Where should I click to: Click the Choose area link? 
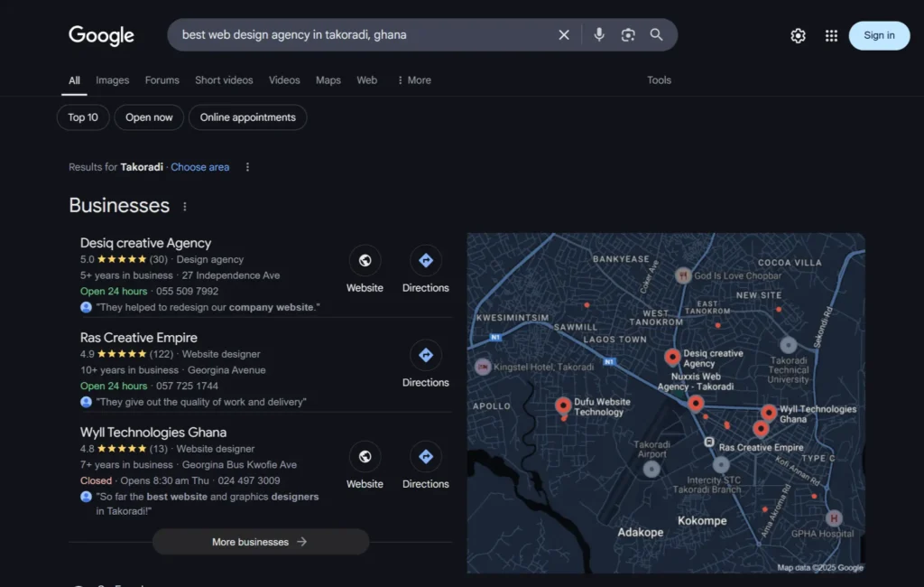[199, 167]
